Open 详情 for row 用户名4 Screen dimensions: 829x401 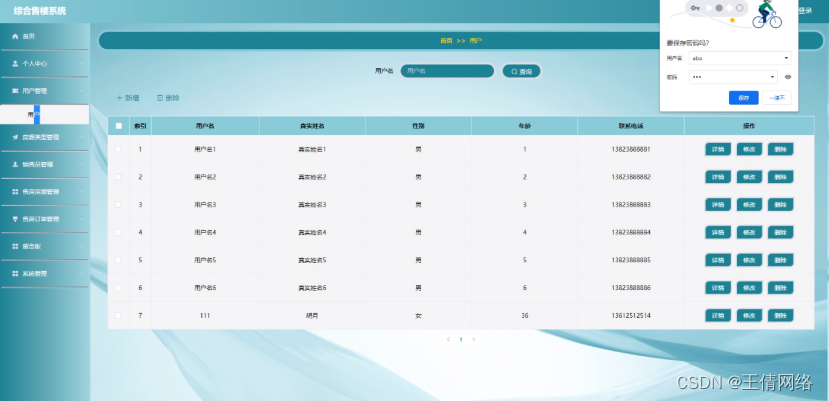(x=718, y=232)
